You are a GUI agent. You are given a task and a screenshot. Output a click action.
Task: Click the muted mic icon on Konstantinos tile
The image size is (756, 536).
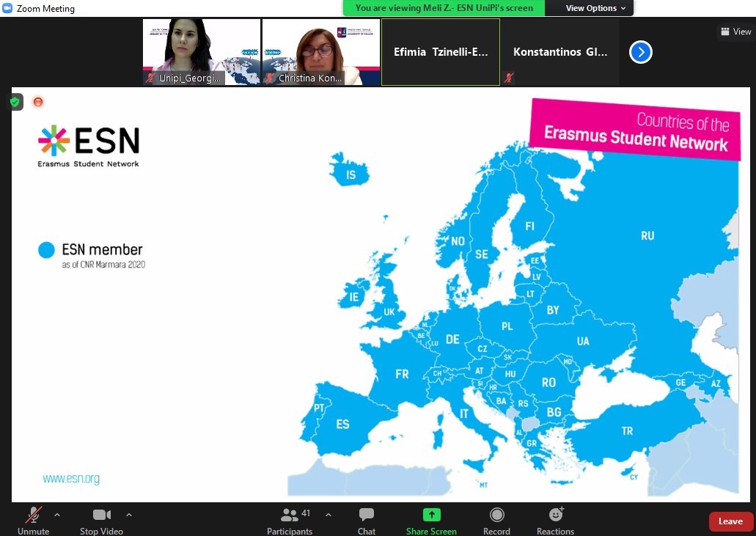pyautogui.click(x=509, y=78)
